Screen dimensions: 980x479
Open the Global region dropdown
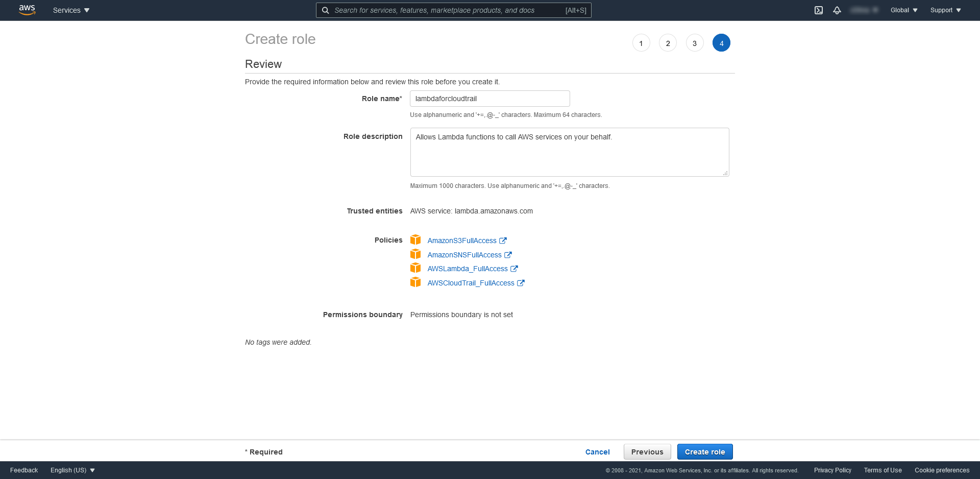click(904, 10)
